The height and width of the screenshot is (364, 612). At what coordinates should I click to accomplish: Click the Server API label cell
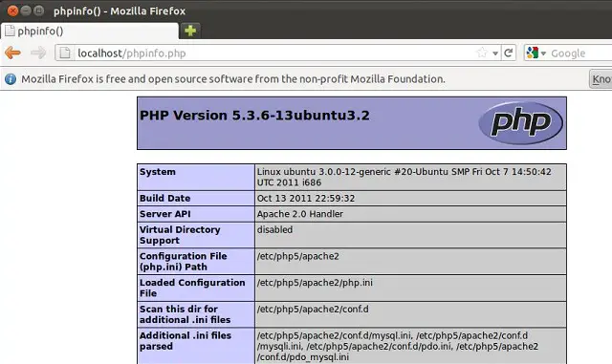(x=196, y=214)
